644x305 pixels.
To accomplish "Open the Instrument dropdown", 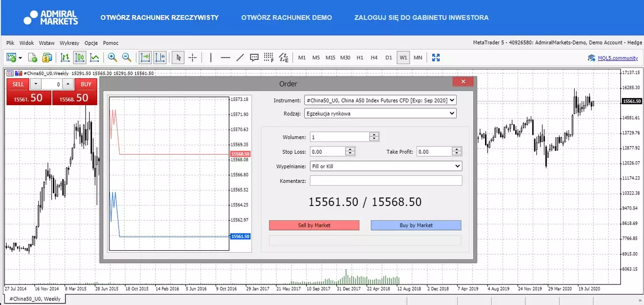I will pos(380,100).
